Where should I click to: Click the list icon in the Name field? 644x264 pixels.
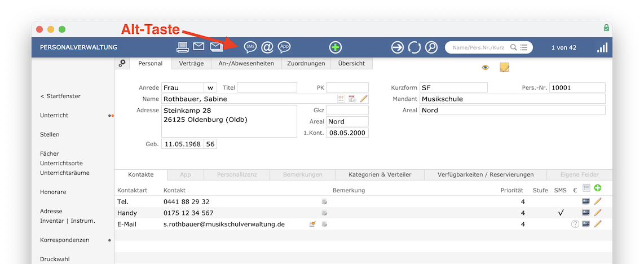(341, 99)
